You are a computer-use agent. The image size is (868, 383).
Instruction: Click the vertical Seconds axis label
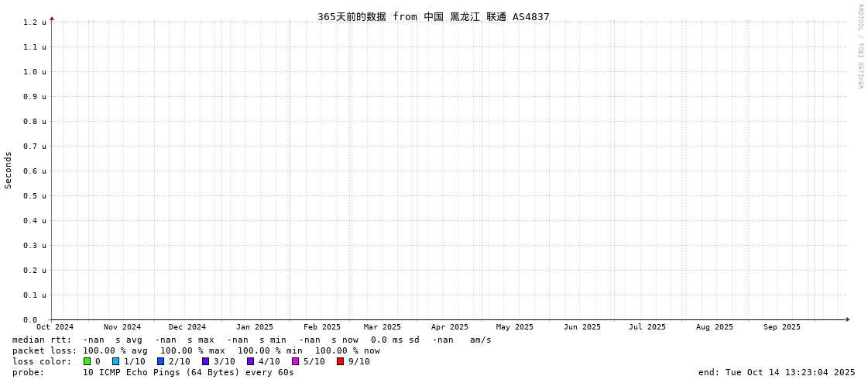point(9,170)
